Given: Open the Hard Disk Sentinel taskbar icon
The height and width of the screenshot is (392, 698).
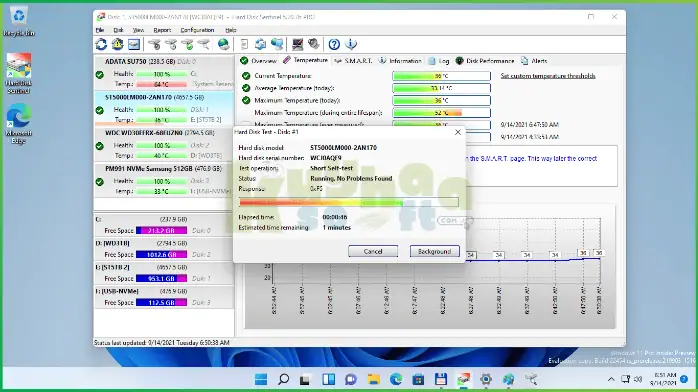Looking at the screenshot, I should [x=463, y=379].
